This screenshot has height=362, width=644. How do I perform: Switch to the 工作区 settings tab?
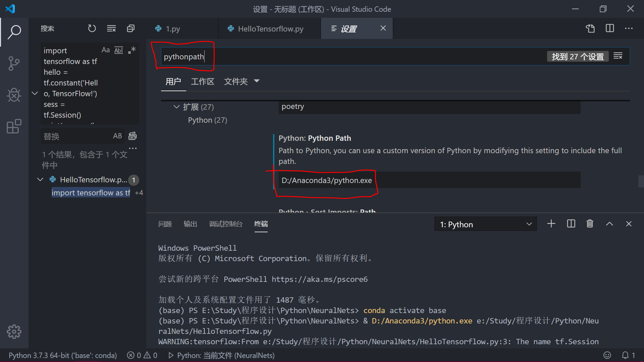(202, 81)
